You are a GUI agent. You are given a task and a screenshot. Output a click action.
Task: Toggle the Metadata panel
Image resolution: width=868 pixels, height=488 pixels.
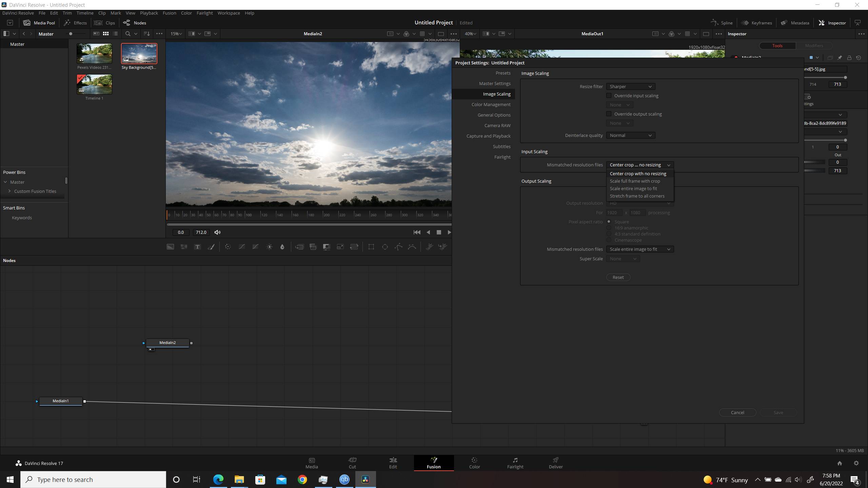(795, 23)
